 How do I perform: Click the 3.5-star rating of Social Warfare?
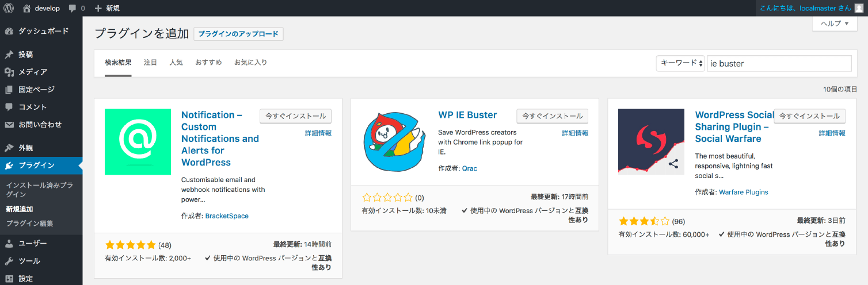644,221
